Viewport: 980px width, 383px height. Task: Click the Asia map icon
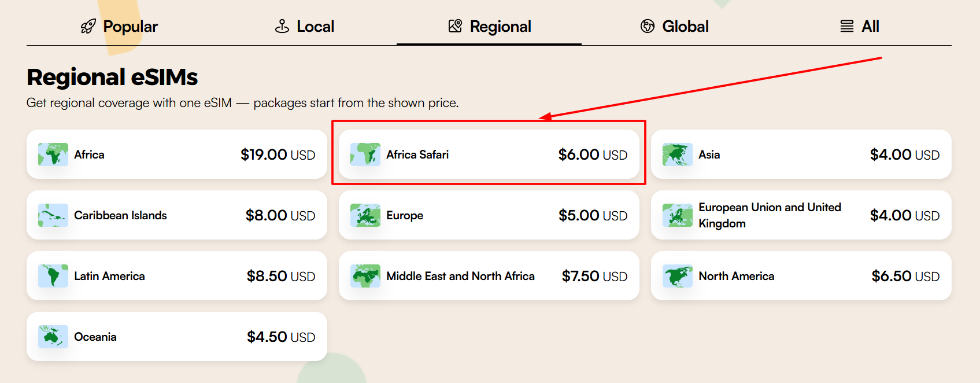point(678,154)
